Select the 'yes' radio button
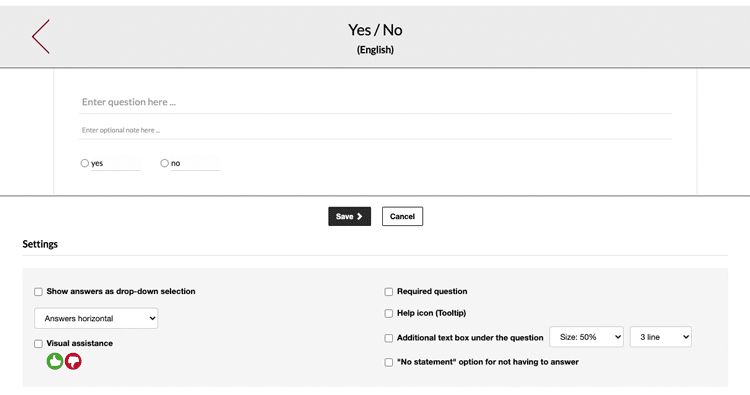 click(85, 163)
